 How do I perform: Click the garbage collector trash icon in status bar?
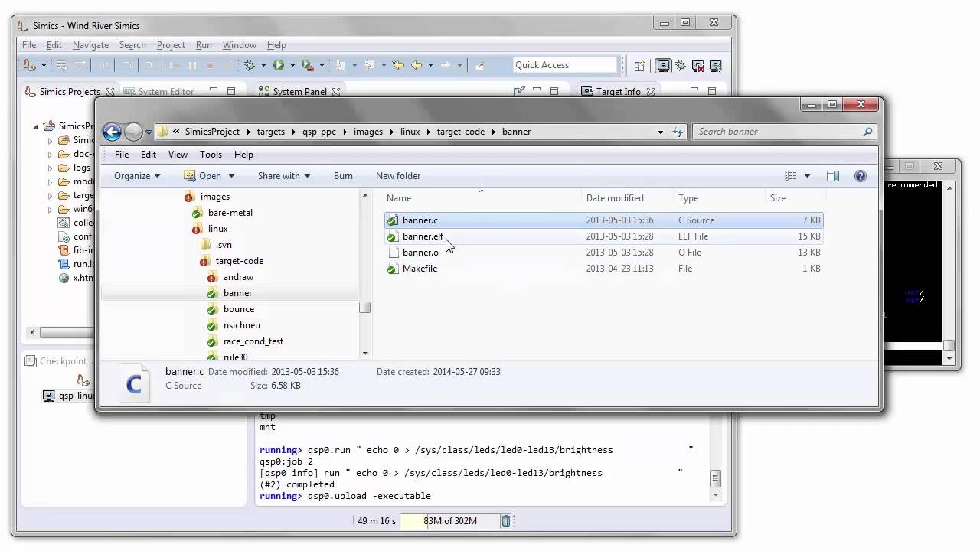tap(505, 521)
